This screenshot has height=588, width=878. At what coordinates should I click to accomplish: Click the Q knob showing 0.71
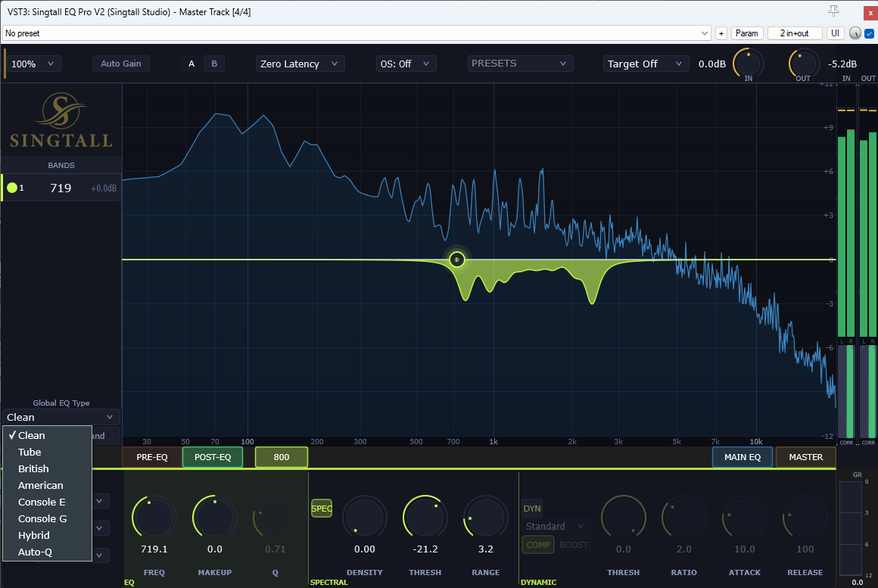(x=275, y=517)
